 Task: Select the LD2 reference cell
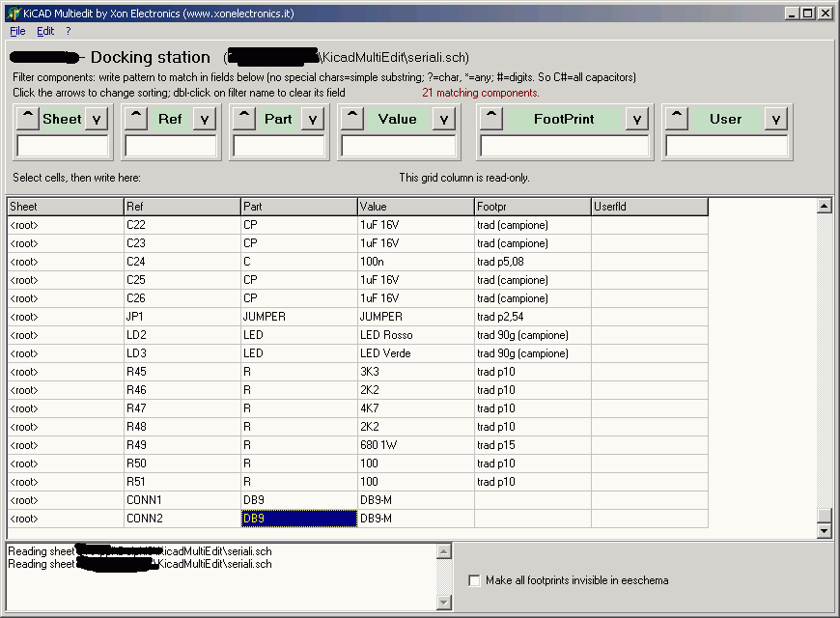coord(182,335)
